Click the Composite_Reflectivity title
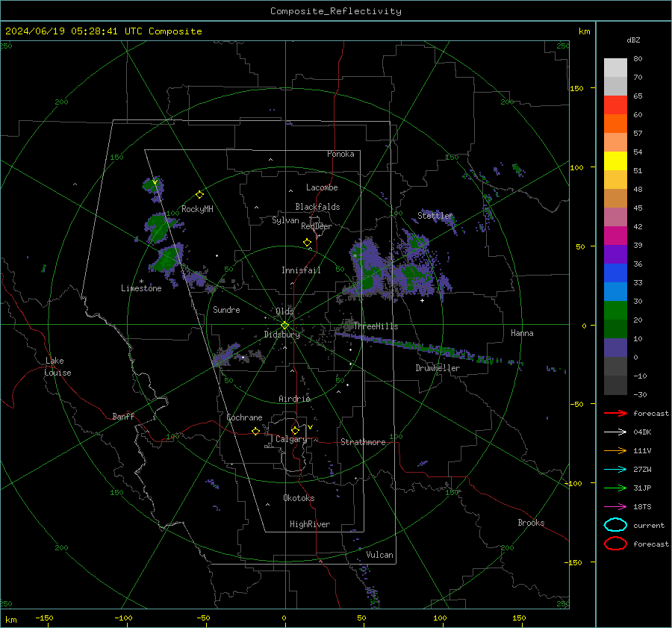Image resolution: width=672 pixels, height=628 pixels. [x=335, y=11]
